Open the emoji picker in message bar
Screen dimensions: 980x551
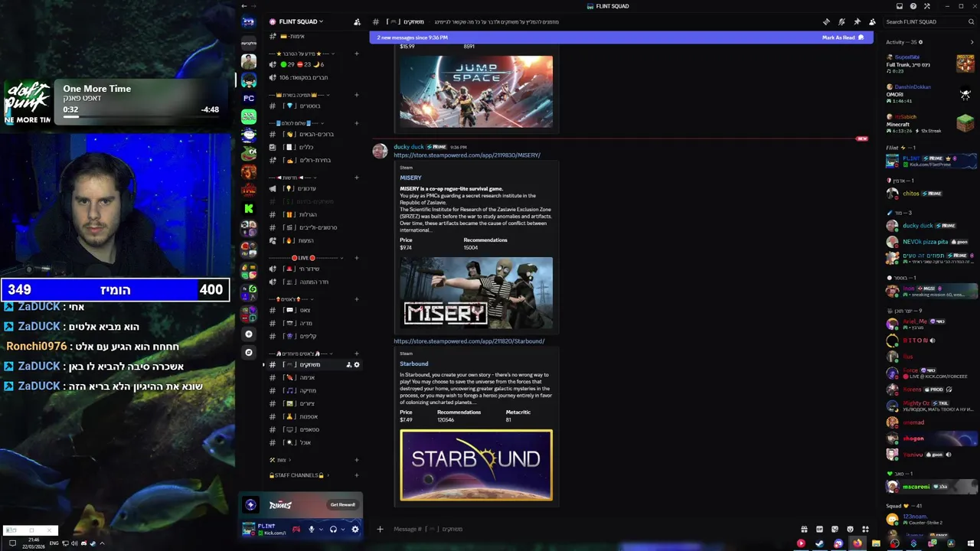click(x=850, y=529)
